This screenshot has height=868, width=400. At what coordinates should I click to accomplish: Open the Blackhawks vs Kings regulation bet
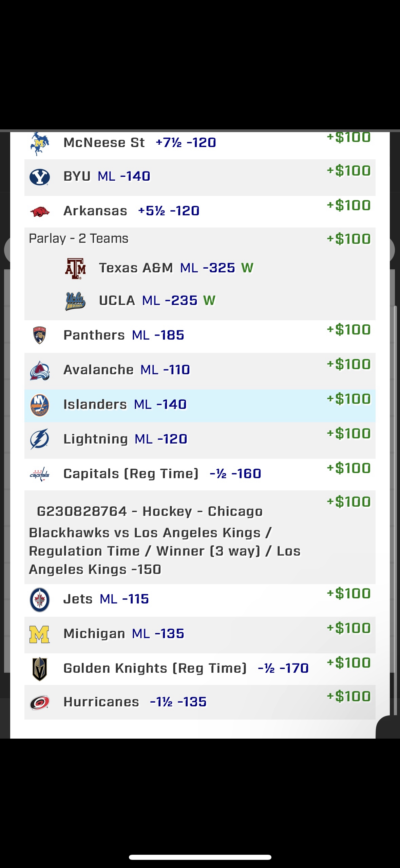tap(200, 537)
